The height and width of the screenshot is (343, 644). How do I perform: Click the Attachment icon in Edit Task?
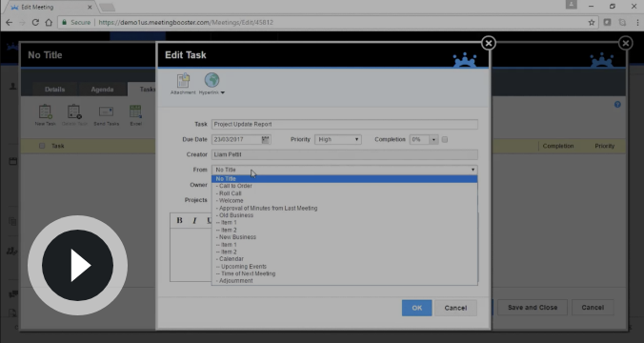(183, 81)
